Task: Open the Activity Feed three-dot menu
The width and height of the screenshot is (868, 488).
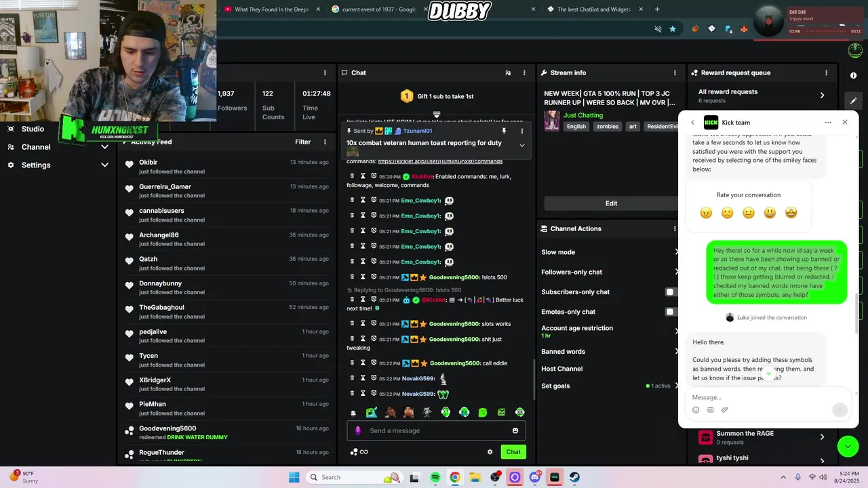Action: click(325, 142)
